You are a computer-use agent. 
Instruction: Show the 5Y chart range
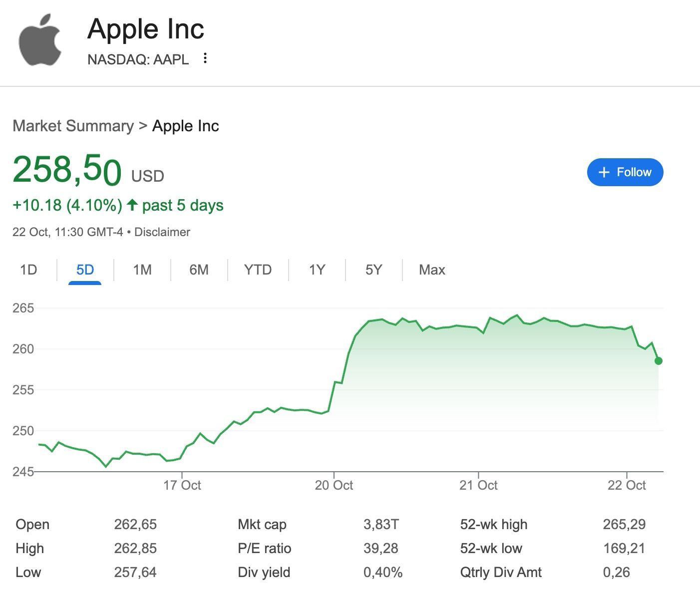point(373,270)
